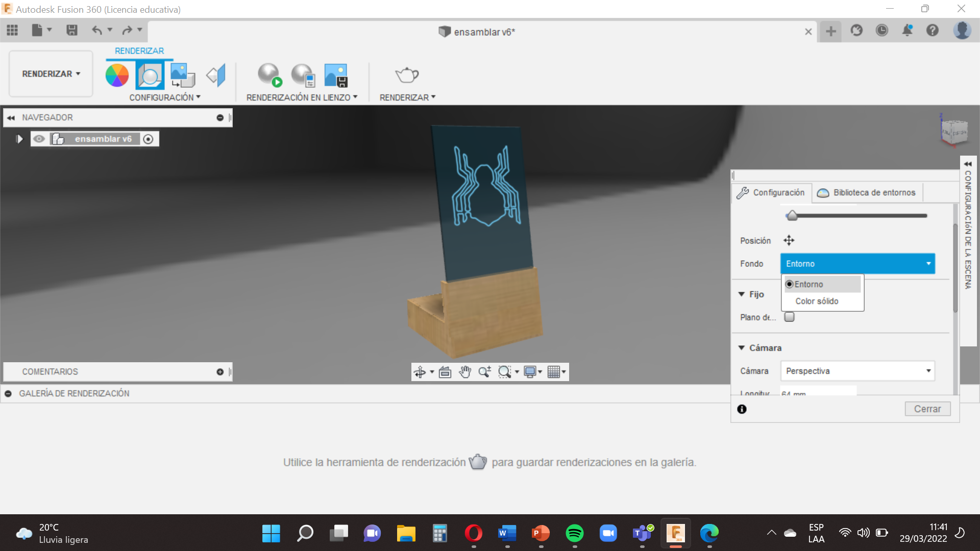Screen dimensions: 980x551
Task: Open the Texture Map Controls tool
Action: 216,76
